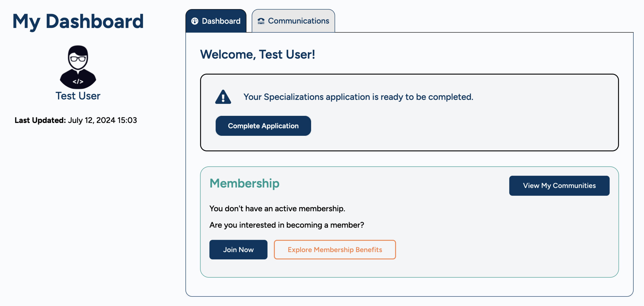Image resolution: width=644 pixels, height=306 pixels.
Task: Click the Test User avatar image
Action: click(78, 67)
